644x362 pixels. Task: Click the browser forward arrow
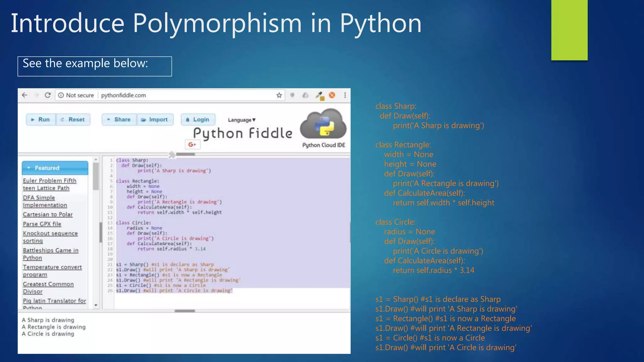click(36, 95)
